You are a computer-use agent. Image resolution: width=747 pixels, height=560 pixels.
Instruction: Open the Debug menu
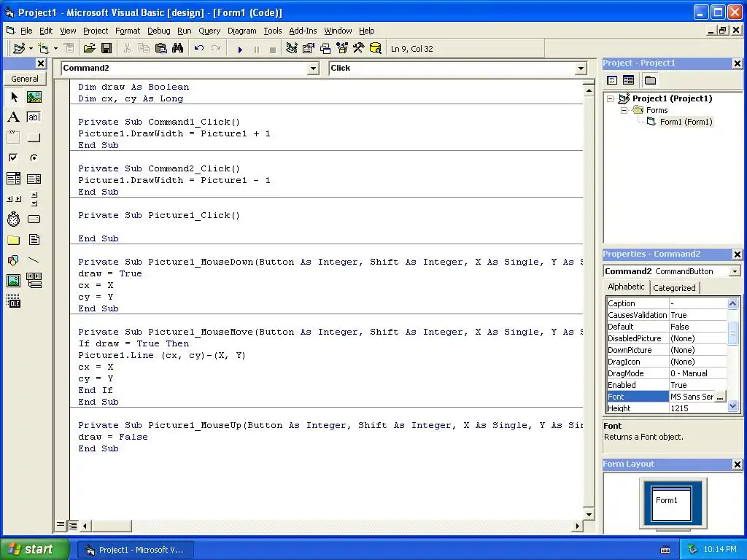(x=158, y=31)
